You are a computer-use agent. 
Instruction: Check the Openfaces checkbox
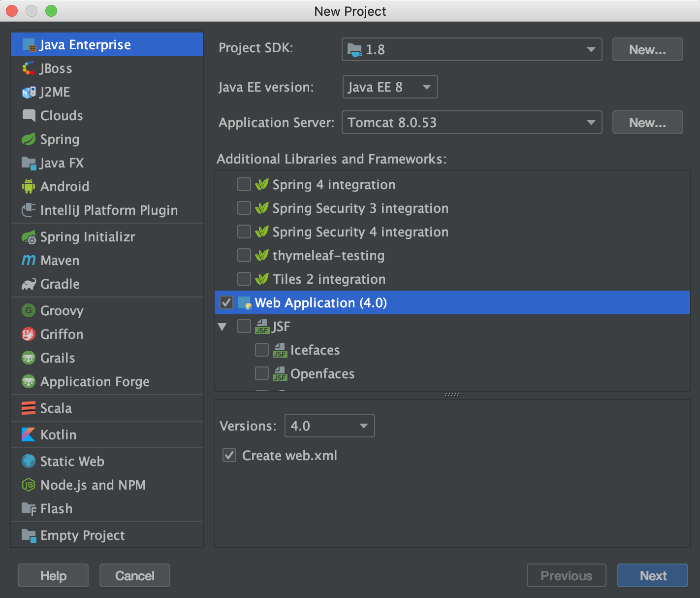[262, 373]
